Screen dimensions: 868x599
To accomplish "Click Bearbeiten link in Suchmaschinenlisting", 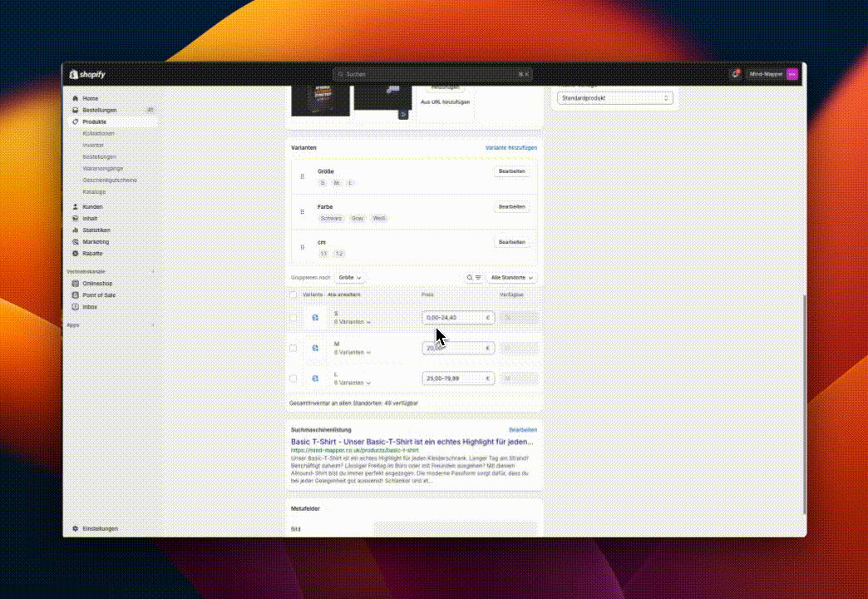I will click(523, 430).
